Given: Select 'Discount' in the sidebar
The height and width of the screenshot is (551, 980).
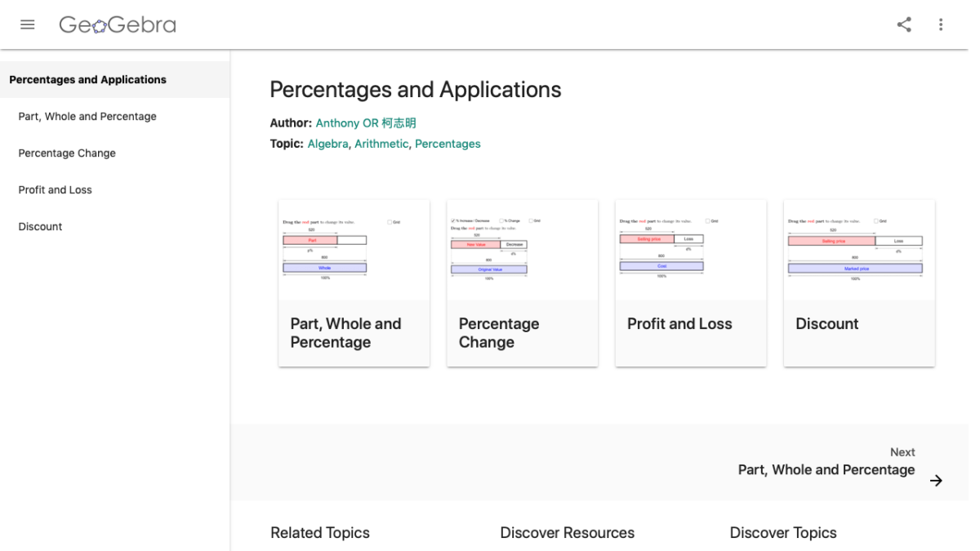Looking at the screenshot, I should [39, 226].
